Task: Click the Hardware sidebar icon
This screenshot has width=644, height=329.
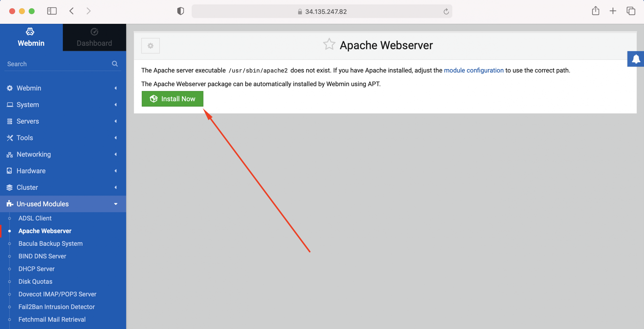Action: coord(9,171)
